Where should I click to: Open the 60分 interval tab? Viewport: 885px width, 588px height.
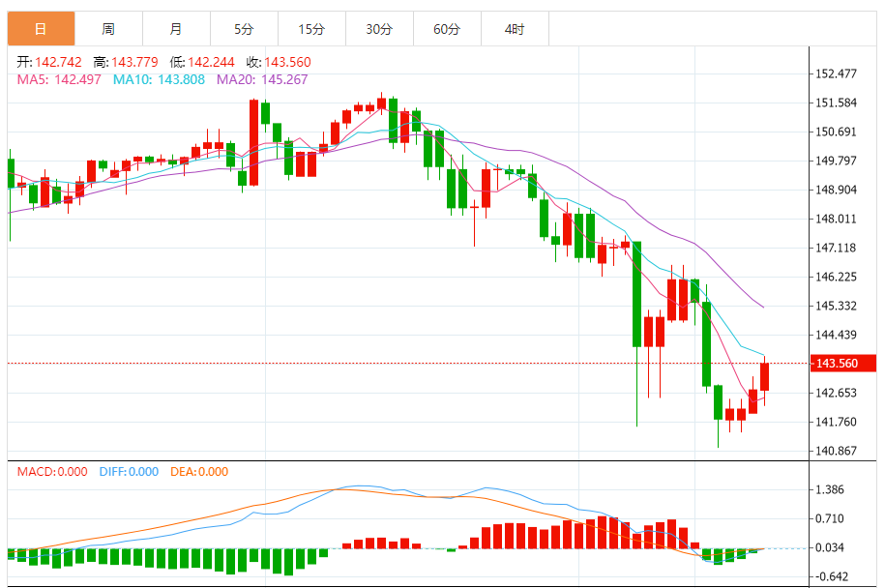pyautogui.click(x=447, y=29)
